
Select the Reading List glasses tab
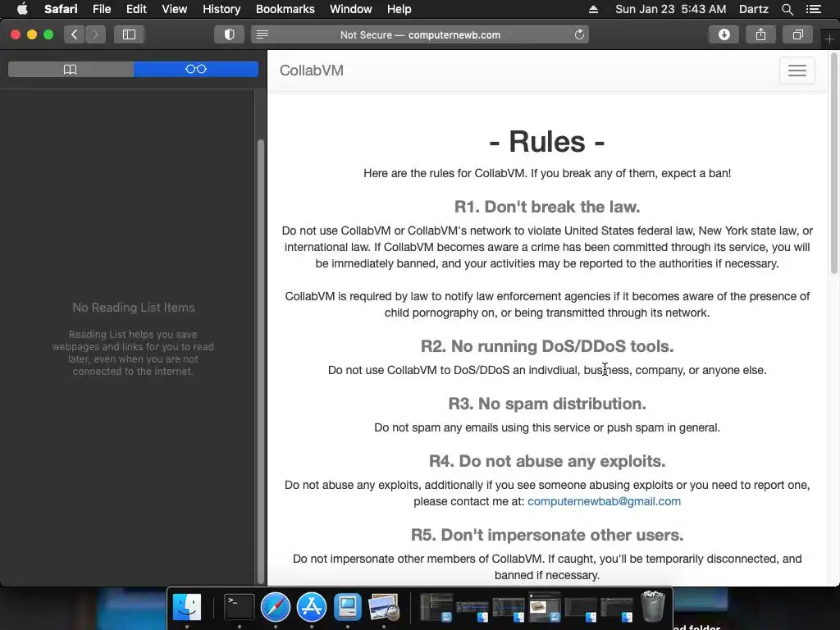196,69
